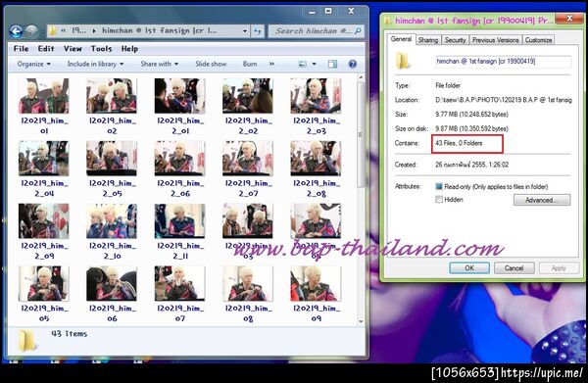
Task: Click the scrollbar up arrow in file list
Action: (361, 77)
